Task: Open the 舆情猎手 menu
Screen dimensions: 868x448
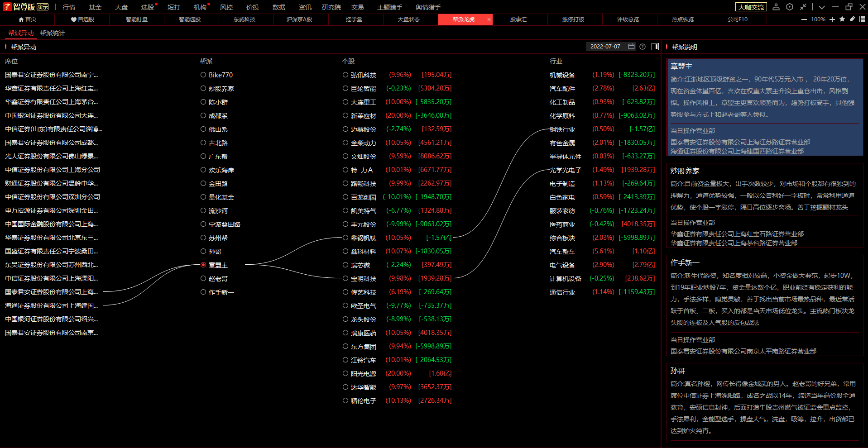Action: click(428, 7)
